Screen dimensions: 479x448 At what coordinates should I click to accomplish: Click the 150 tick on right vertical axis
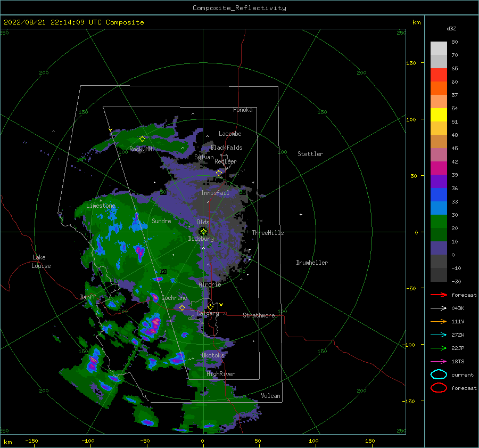[x=411, y=63]
